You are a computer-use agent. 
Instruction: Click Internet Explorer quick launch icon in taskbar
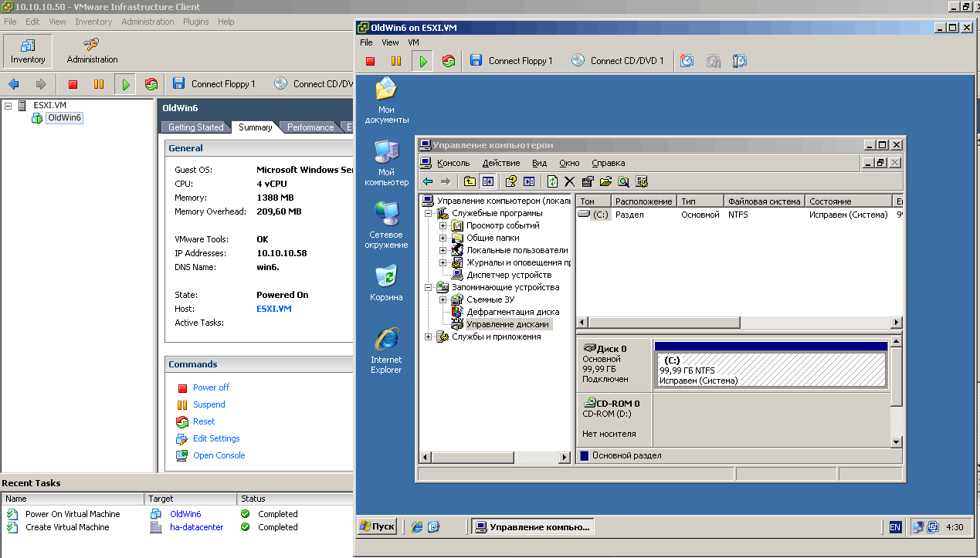(418, 527)
